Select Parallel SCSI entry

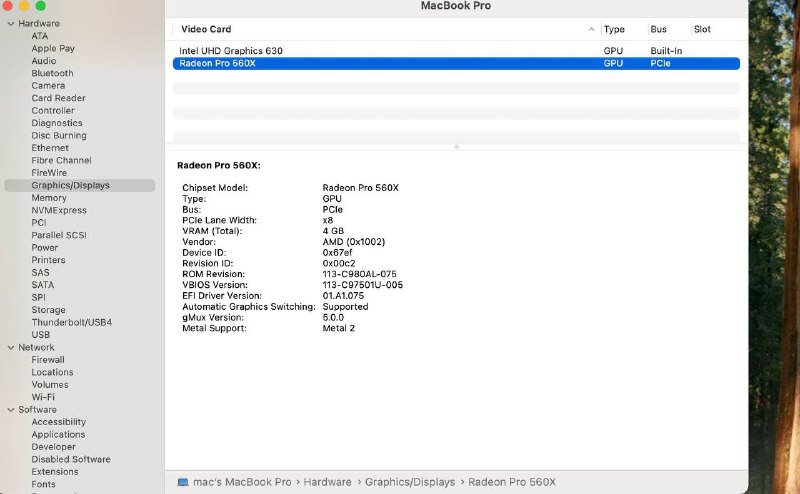[x=59, y=235]
